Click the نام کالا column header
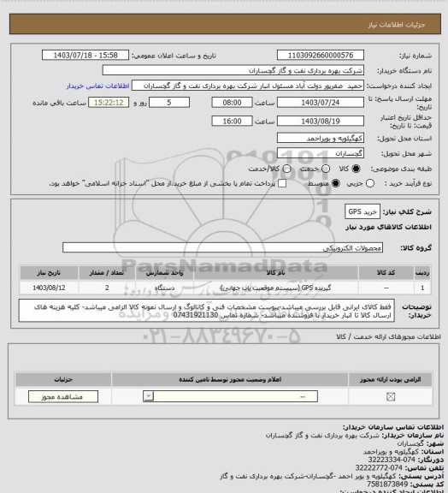Screen dimensions: 448x493 click(x=276, y=272)
